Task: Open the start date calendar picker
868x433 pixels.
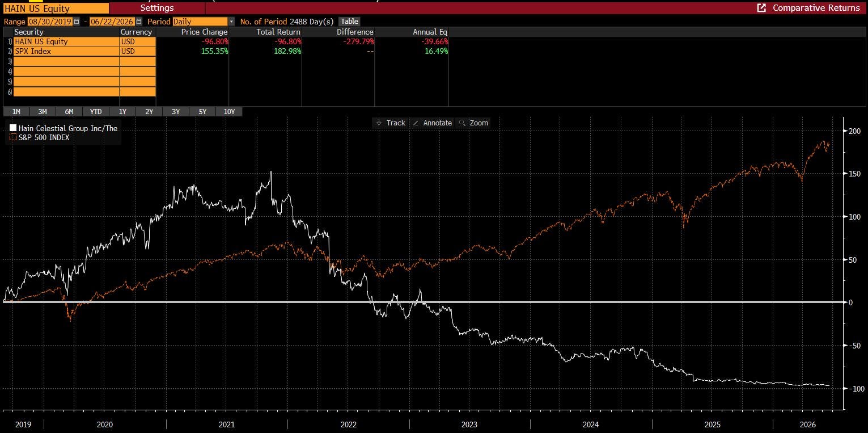Action: point(77,22)
